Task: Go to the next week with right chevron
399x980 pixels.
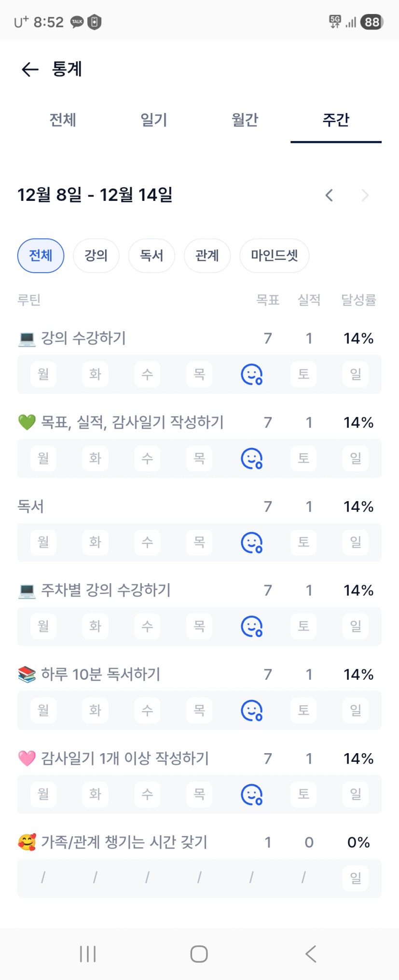Action: pos(365,196)
